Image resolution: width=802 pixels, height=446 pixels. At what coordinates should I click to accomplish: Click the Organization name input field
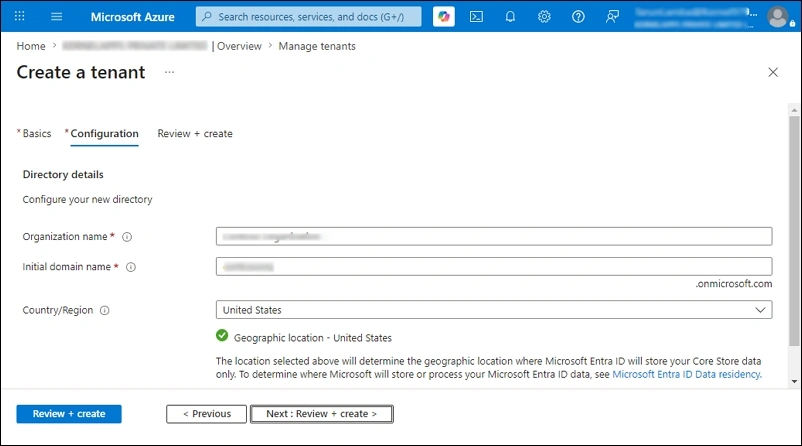click(x=494, y=236)
